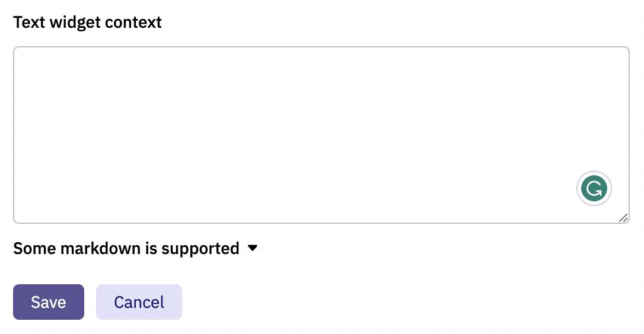Toggle the markdown disclosure arrow
The width and height of the screenshot is (644, 334).
click(253, 248)
